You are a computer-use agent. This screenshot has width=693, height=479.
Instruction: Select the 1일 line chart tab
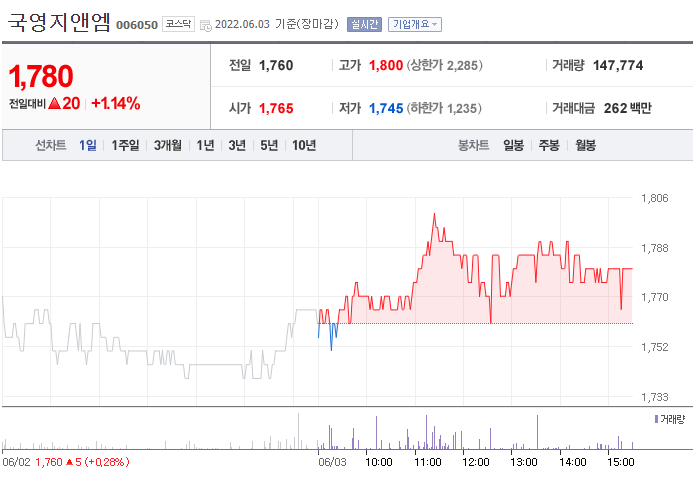click(x=88, y=145)
